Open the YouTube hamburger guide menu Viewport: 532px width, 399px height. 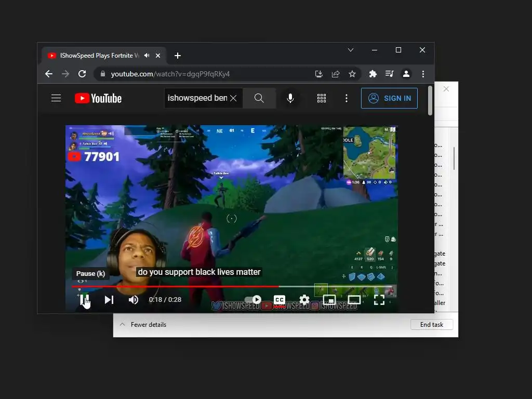pos(56,98)
